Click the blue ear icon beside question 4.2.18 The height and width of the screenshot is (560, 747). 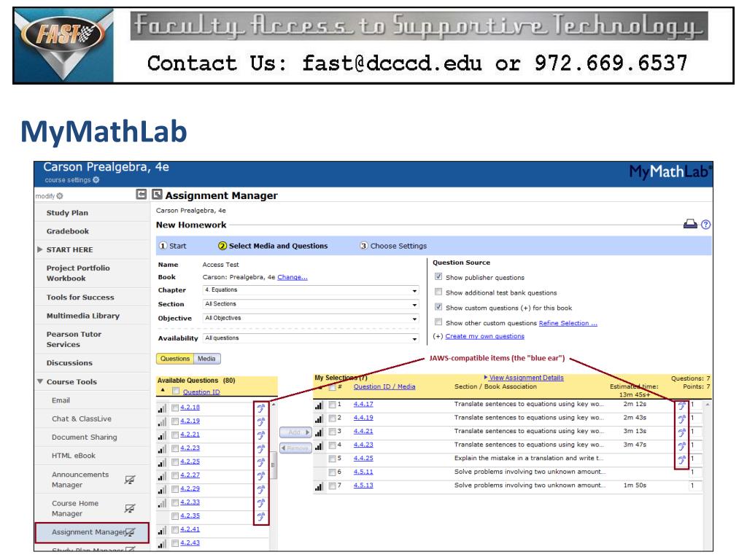coord(261,408)
